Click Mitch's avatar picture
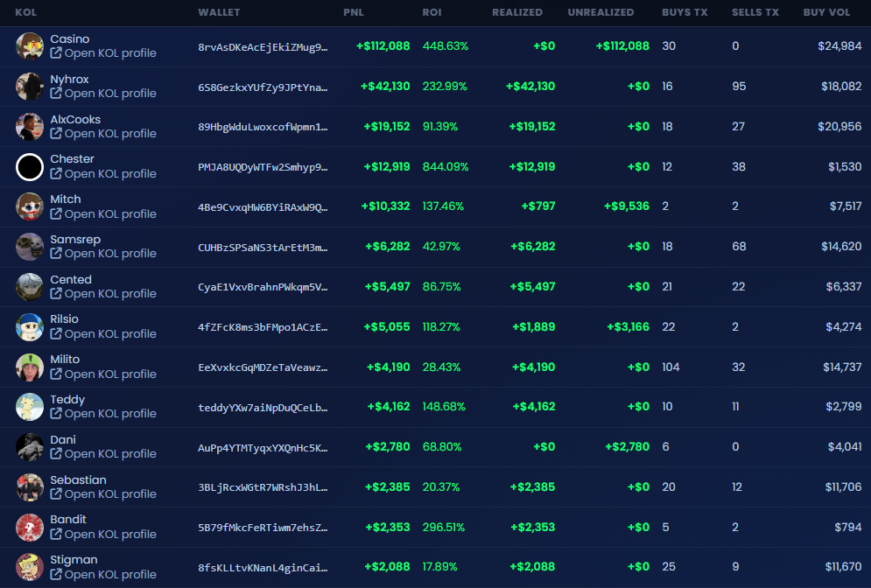This screenshot has width=871, height=588. click(30, 206)
